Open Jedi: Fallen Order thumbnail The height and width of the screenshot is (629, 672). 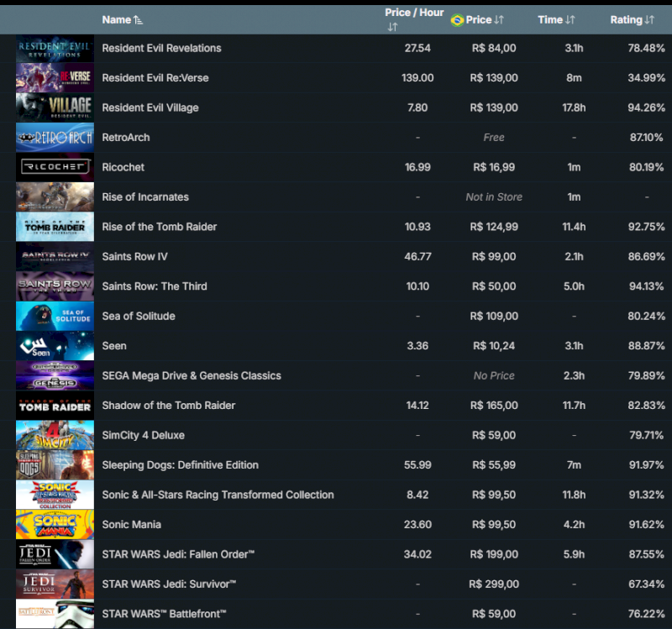tap(55, 554)
